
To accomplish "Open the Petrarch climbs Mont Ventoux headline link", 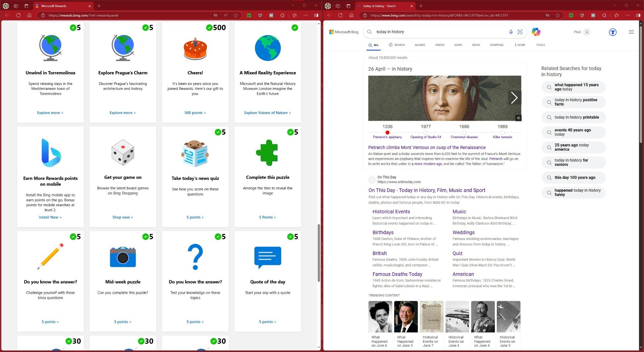I will [427, 147].
